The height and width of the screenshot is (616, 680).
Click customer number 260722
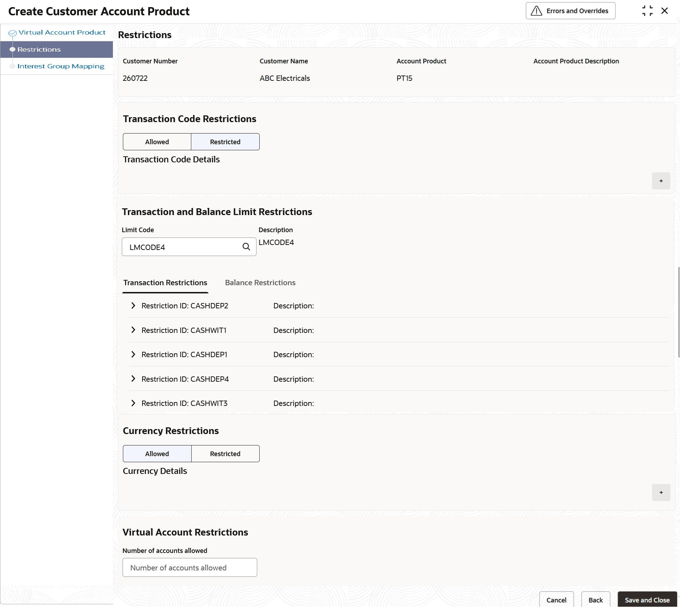(x=135, y=78)
